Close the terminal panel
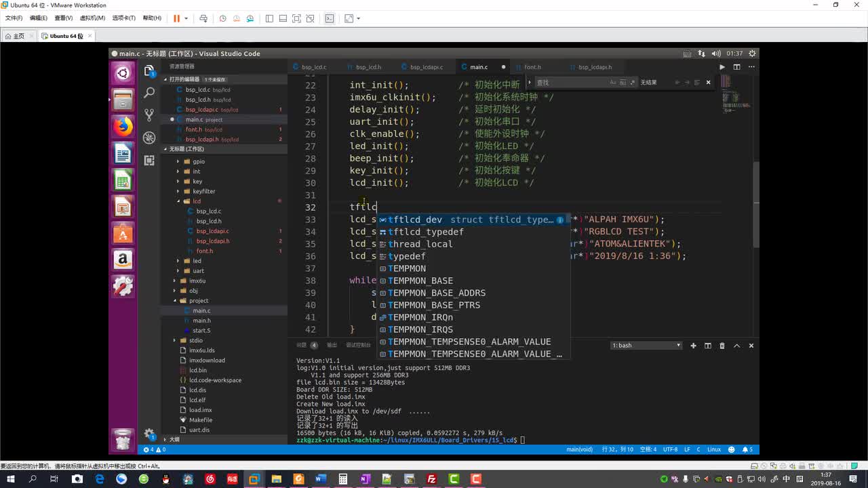 pos(751,346)
